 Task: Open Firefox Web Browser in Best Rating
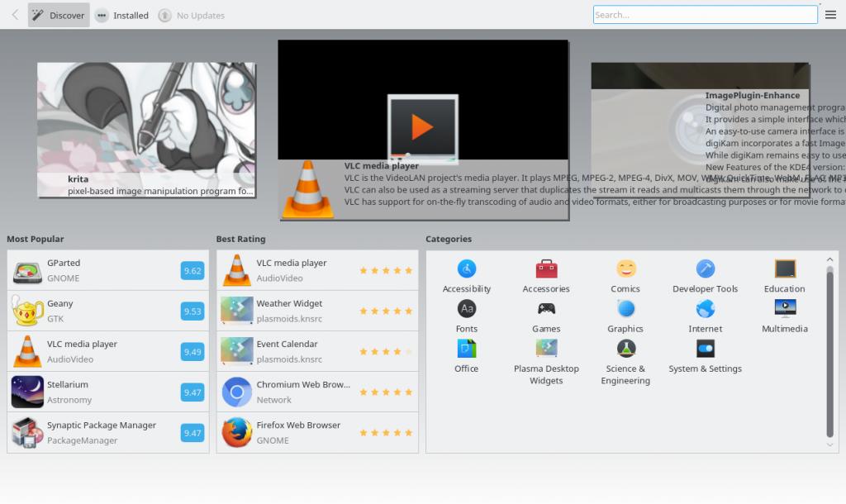click(317, 432)
